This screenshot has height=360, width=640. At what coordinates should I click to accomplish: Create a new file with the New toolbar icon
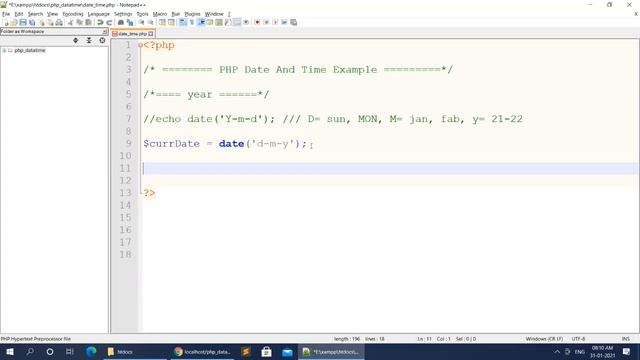(x=7, y=22)
